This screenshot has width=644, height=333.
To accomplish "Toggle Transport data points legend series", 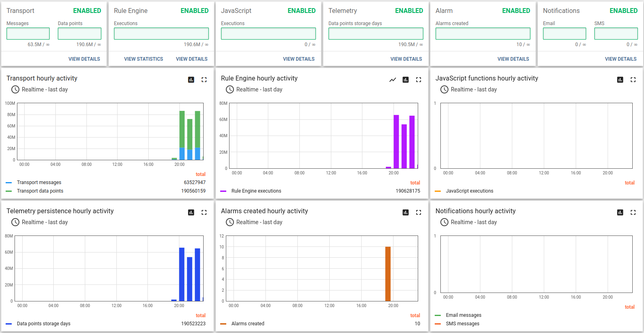I will pos(40,191).
